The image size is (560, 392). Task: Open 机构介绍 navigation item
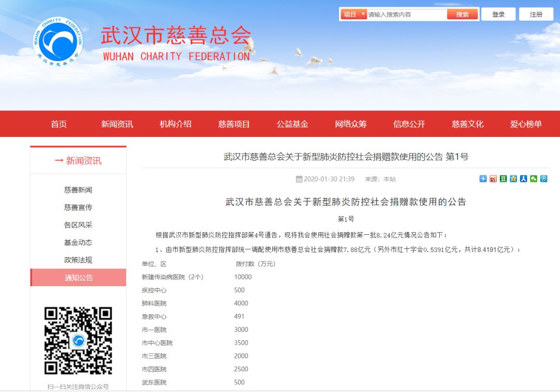(175, 124)
